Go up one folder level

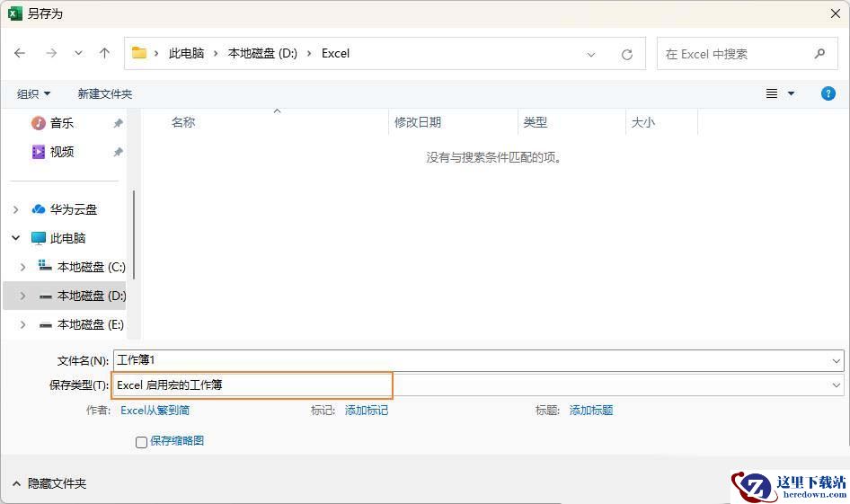point(104,53)
